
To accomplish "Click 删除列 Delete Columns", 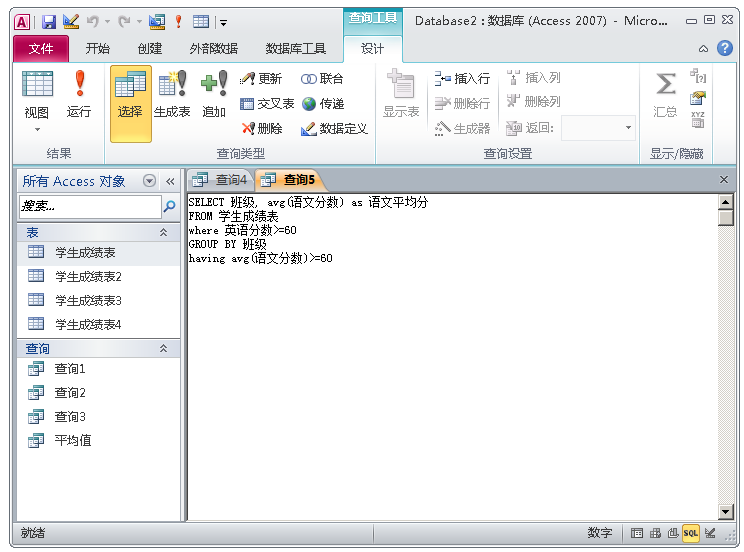I will tap(534, 101).
